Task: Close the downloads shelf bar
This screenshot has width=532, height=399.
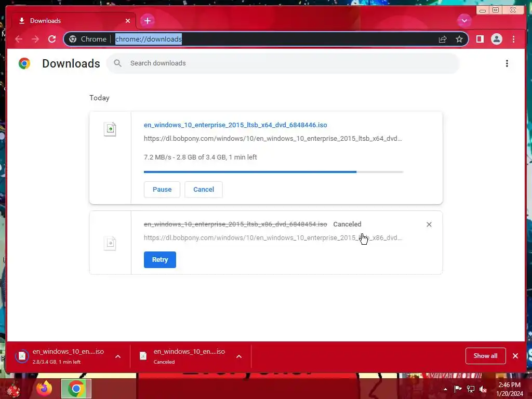Action: tap(515, 356)
